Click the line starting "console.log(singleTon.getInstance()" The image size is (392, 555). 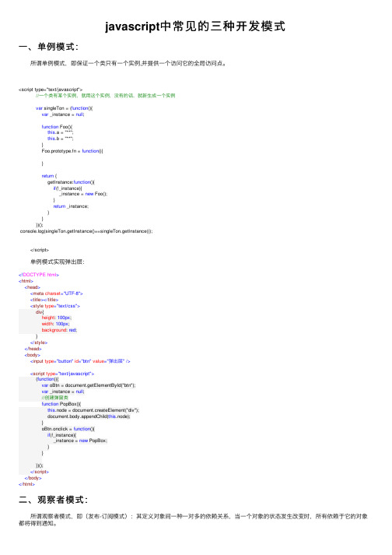[x=86, y=231]
